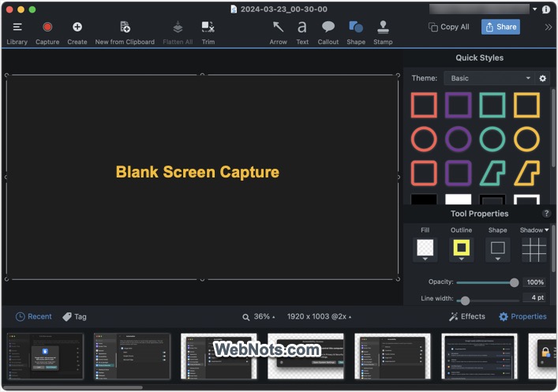Apply the red rounded square quick style
Image resolution: width=558 pixels, height=392 pixels.
(424, 174)
